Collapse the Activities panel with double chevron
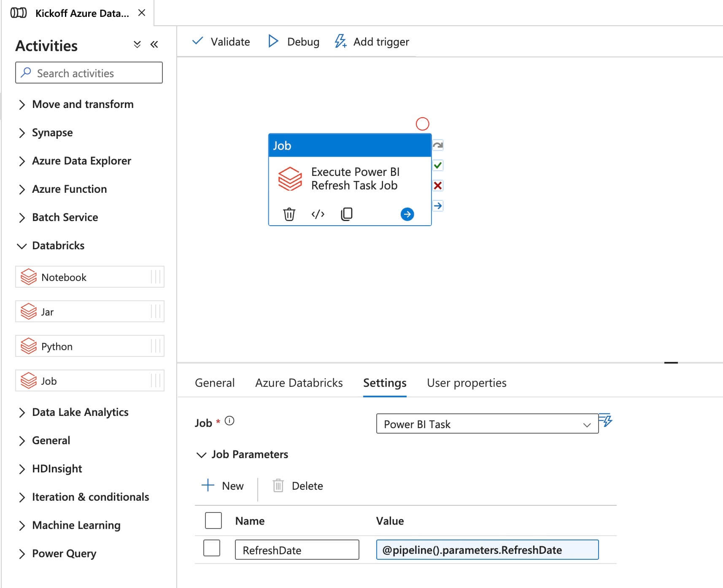Screen dimensions: 723x588 (154, 45)
